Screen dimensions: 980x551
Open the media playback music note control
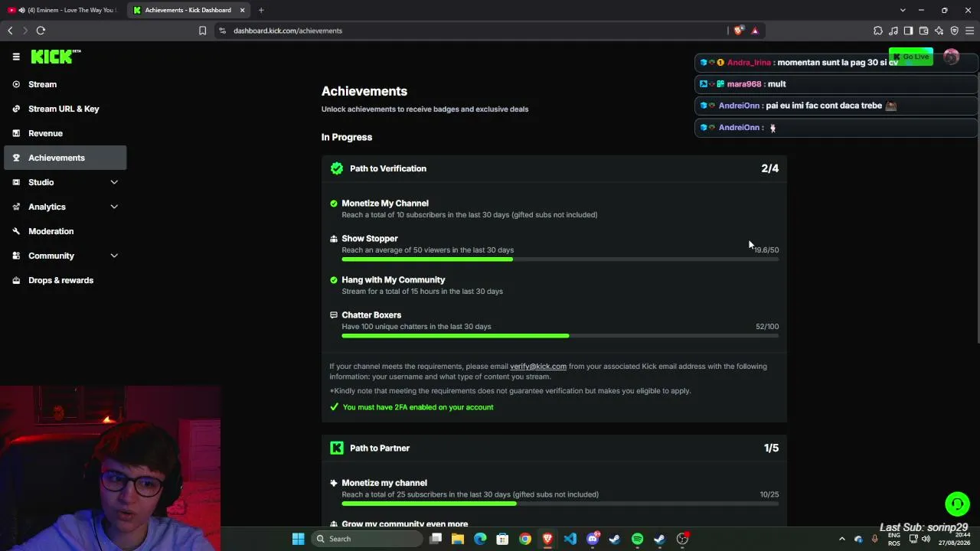893,31
